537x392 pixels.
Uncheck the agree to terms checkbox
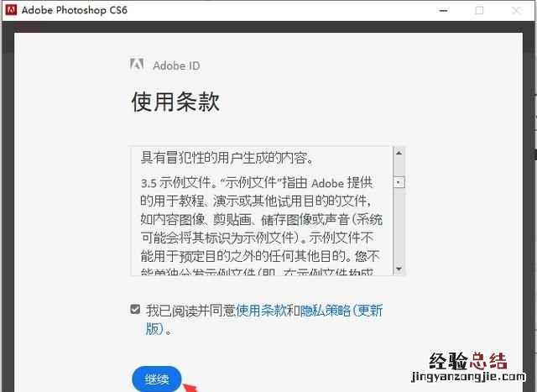pyautogui.click(x=135, y=309)
